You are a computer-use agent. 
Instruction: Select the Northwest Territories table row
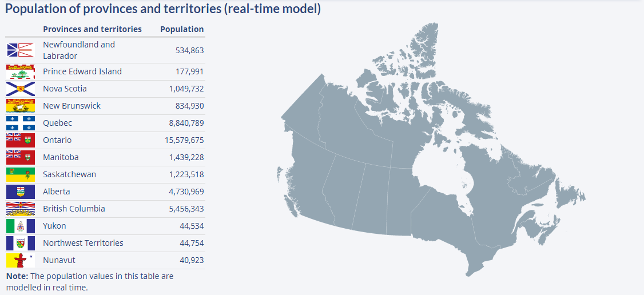click(x=105, y=244)
